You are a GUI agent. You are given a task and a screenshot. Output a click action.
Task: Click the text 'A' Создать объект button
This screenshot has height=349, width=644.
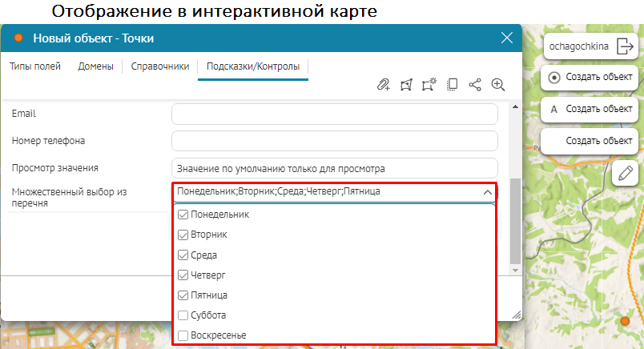tap(590, 108)
